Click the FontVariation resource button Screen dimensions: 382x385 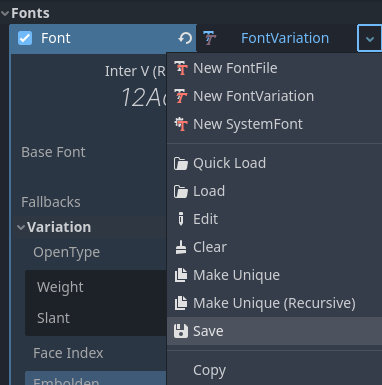click(277, 38)
